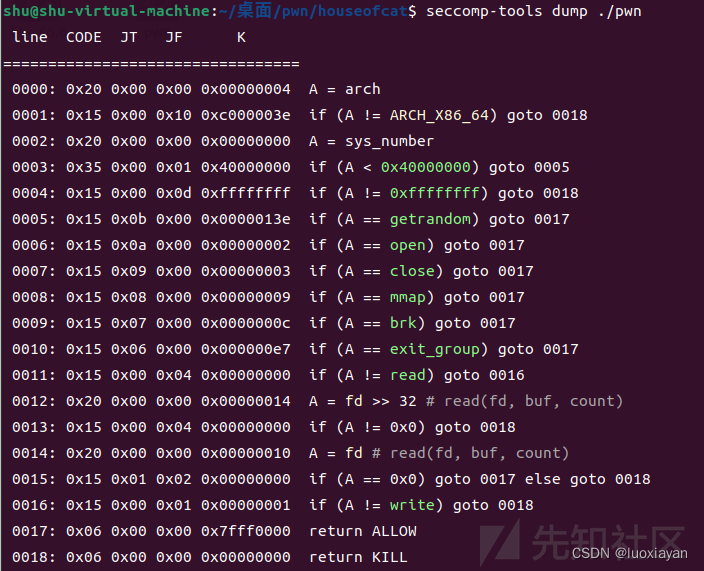Click the 'CODE' column header
This screenshot has width=704, height=571.
84,37
